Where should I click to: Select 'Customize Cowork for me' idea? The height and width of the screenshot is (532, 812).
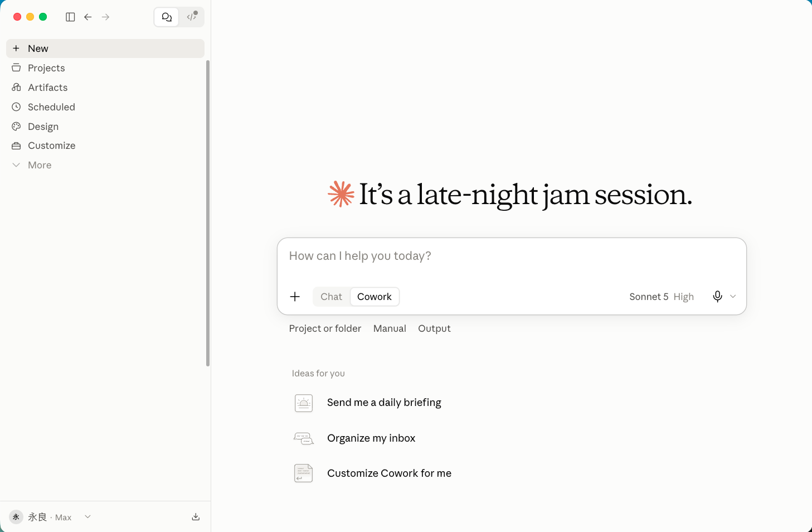[x=389, y=473]
